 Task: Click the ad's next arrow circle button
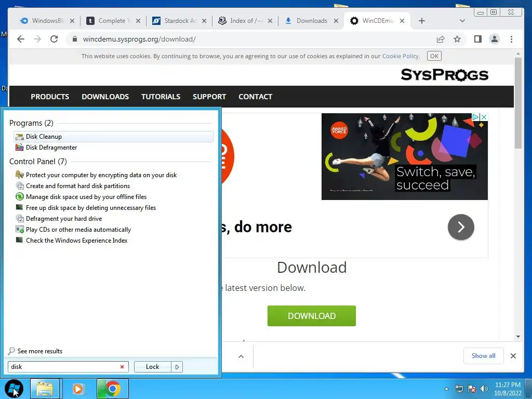pyautogui.click(x=461, y=227)
